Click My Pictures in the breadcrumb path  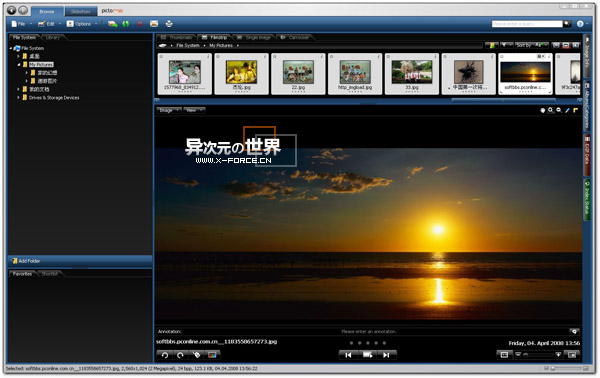click(221, 46)
